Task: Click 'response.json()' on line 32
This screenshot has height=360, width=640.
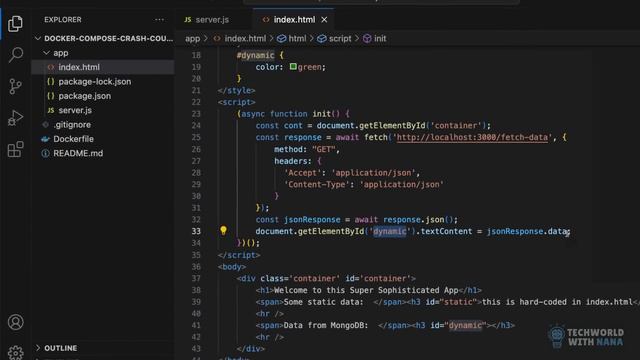Action: (420, 220)
